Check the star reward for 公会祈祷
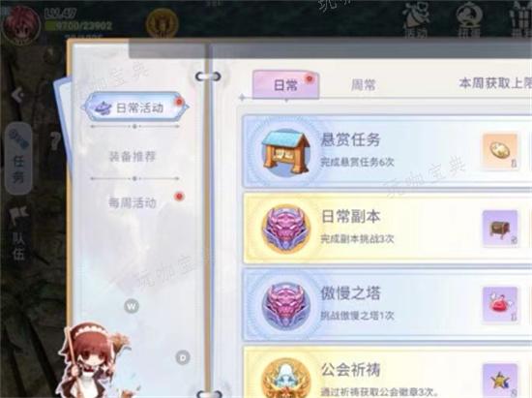This screenshot has height=398, width=532. click(500, 381)
